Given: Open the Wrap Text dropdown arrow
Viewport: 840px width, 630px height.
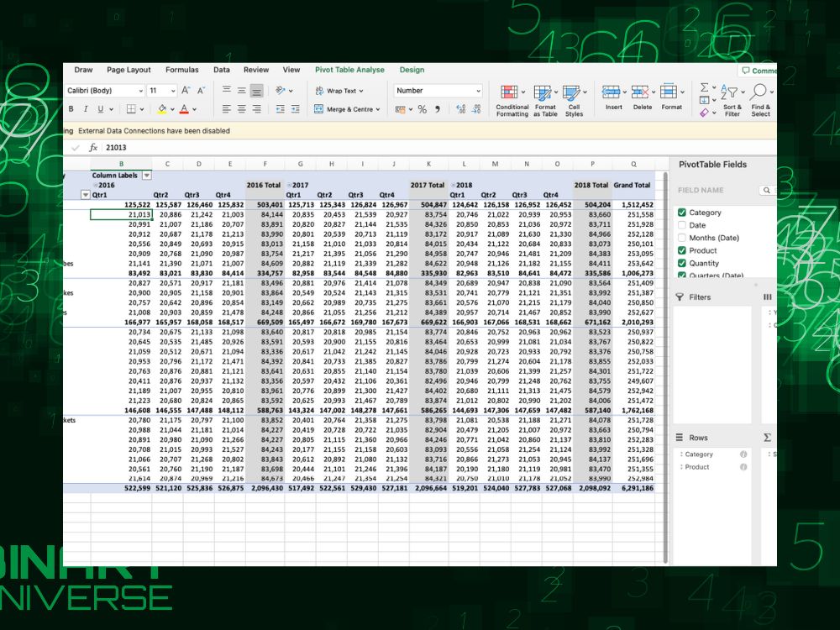Looking at the screenshot, I should (361, 91).
